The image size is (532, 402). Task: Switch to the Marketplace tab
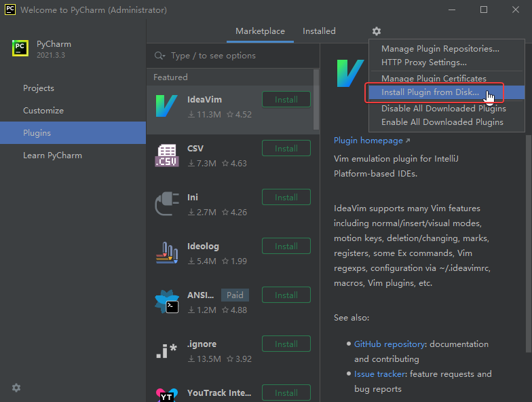(x=261, y=31)
